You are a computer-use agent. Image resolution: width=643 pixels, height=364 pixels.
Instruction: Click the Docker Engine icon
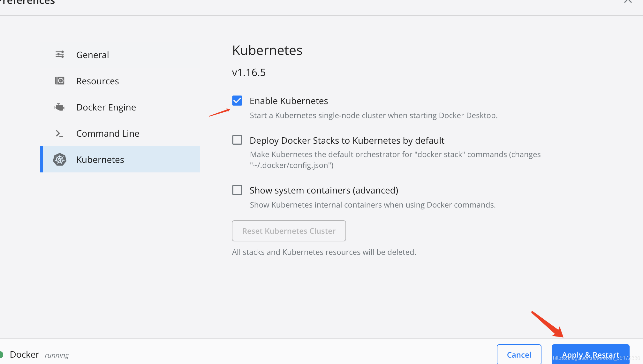tap(60, 107)
